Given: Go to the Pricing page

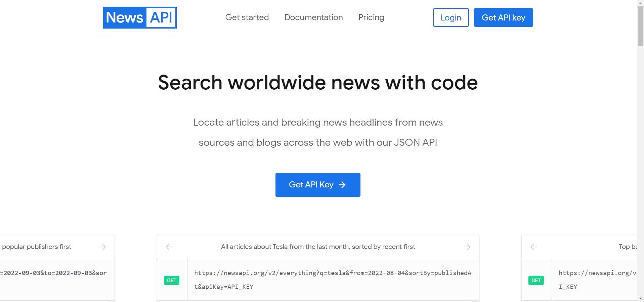Looking at the screenshot, I should pyautogui.click(x=371, y=17).
